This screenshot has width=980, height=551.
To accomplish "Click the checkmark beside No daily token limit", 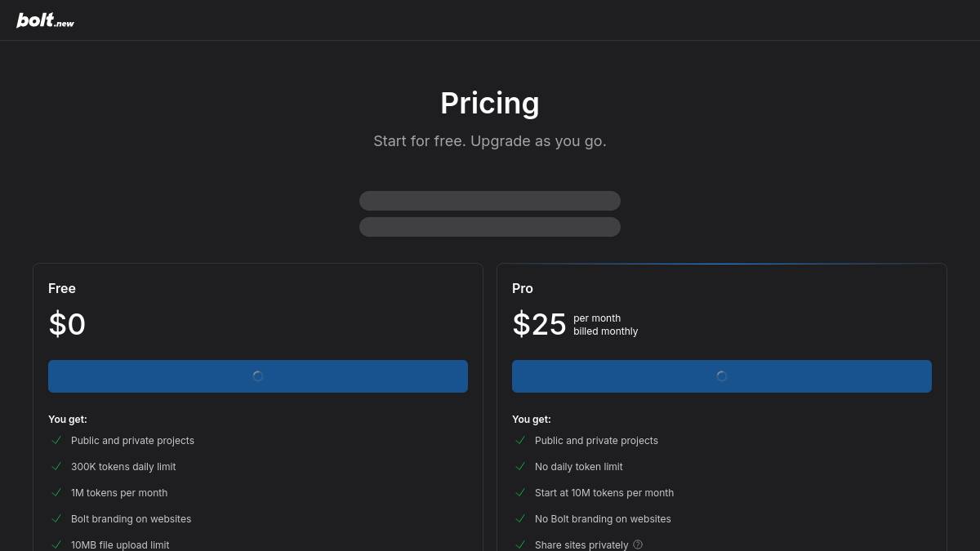I will pos(520,466).
